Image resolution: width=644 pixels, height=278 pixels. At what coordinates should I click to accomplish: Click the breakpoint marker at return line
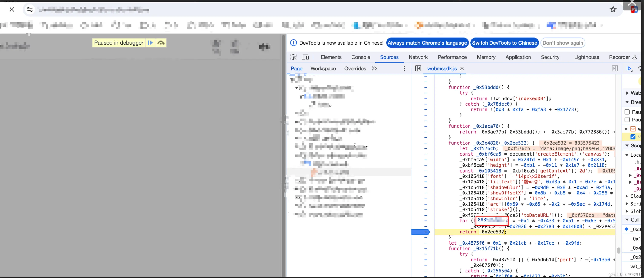coord(421,232)
